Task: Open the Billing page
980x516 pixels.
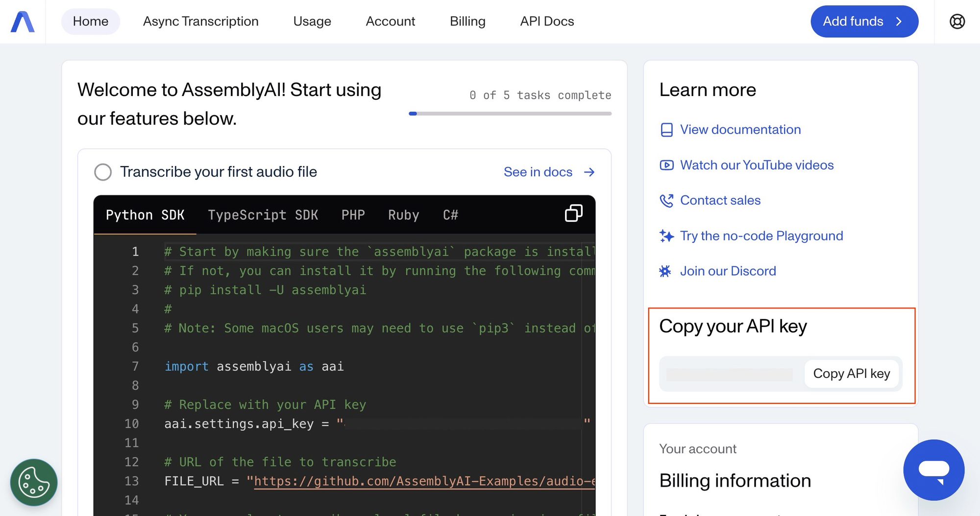Action: point(467,22)
